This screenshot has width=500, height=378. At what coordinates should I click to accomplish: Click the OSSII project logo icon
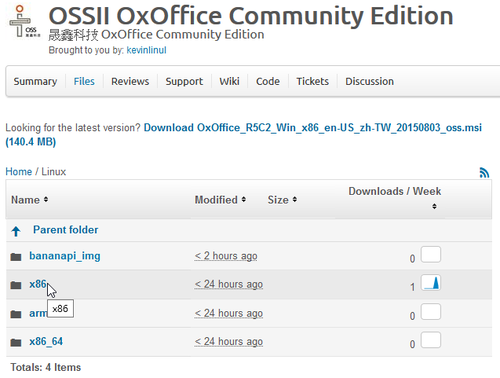24,22
